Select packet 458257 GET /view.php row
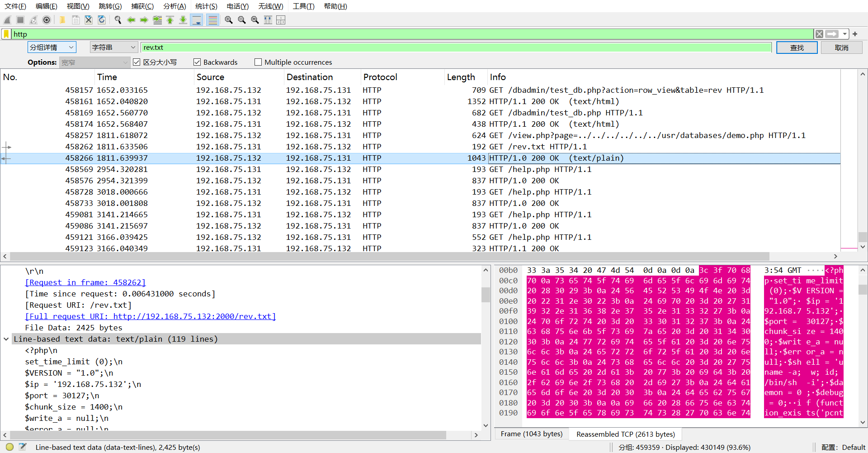The width and height of the screenshot is (868, 453). pyautogui.click(x=420, y=135)
